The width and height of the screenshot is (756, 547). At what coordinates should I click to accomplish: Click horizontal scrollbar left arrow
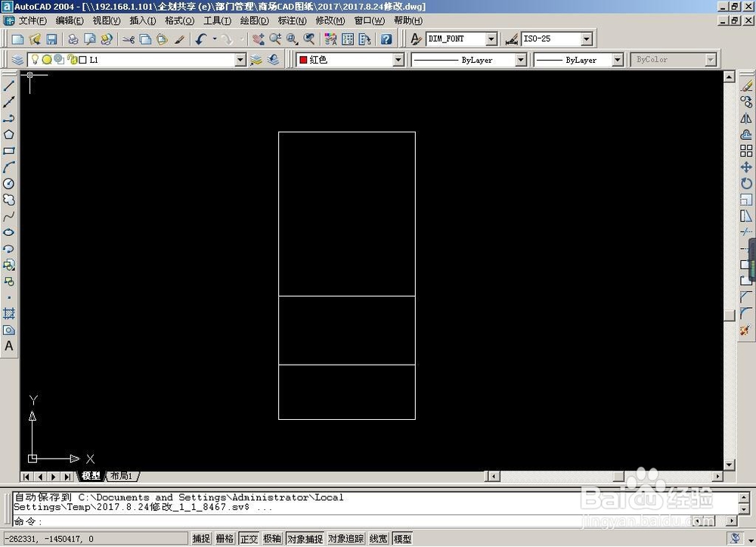point(492,476)
